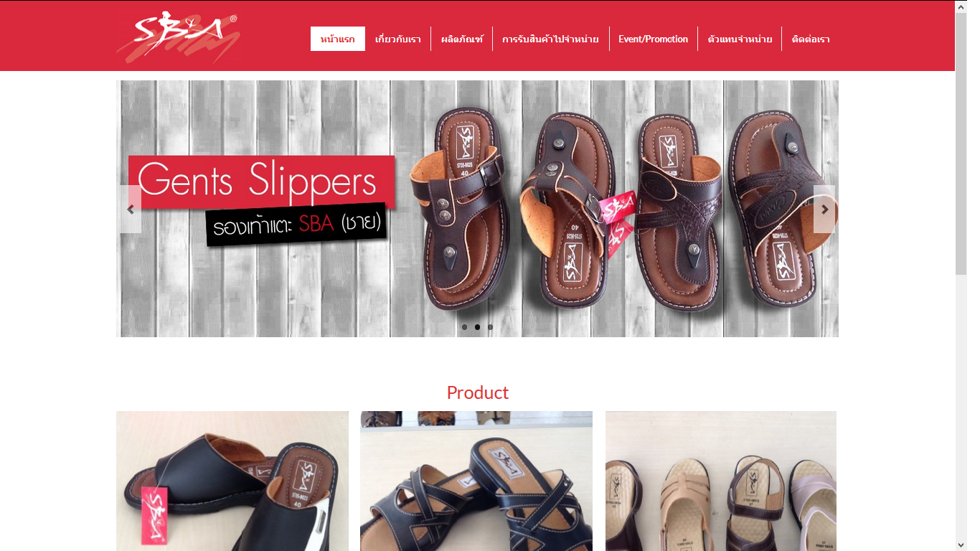Screen dimensions: 980x551
Task: Select the first carousel indicator dot
Action: pos(464,327)
